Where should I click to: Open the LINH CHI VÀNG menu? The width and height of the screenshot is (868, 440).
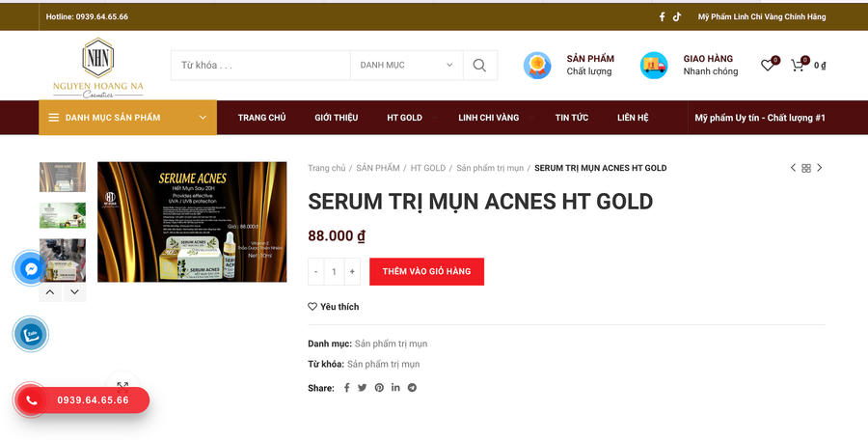pyautogui.click(x=488, y=118)
